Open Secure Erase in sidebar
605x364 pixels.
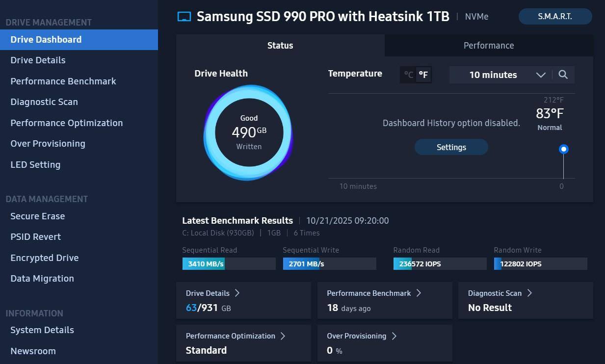coord(38,216)
